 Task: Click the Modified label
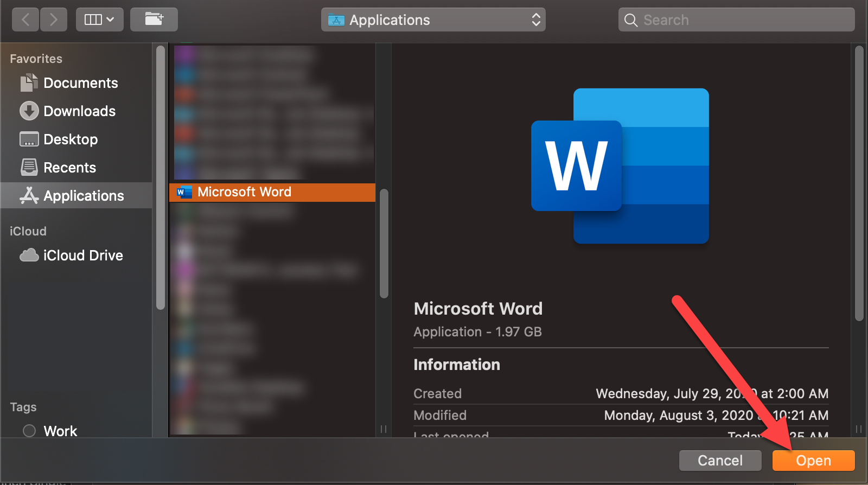point(440,416)
